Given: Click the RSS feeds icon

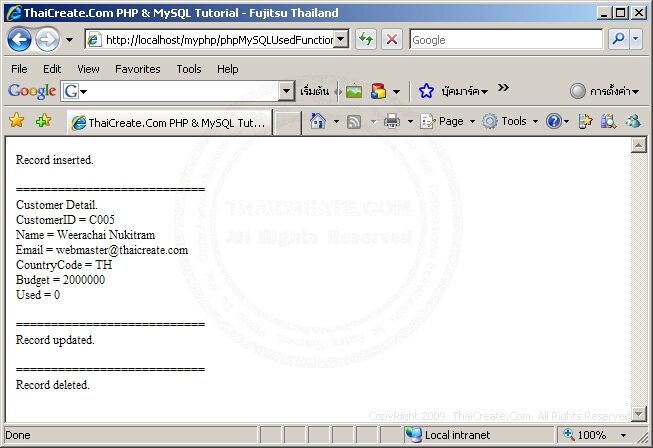Looking at the screenshot, I should tap(354, 122).
